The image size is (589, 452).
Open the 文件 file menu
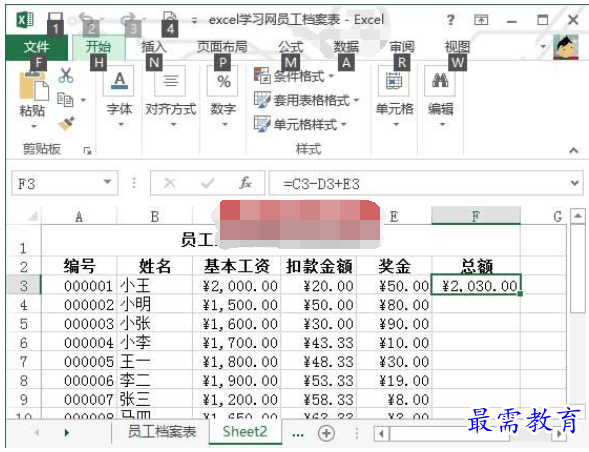36,47
